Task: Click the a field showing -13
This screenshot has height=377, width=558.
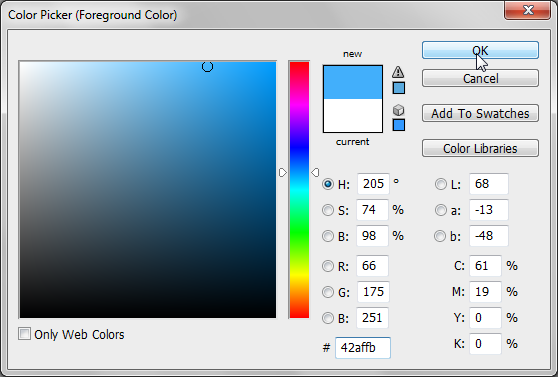Action: pos(489,210)
